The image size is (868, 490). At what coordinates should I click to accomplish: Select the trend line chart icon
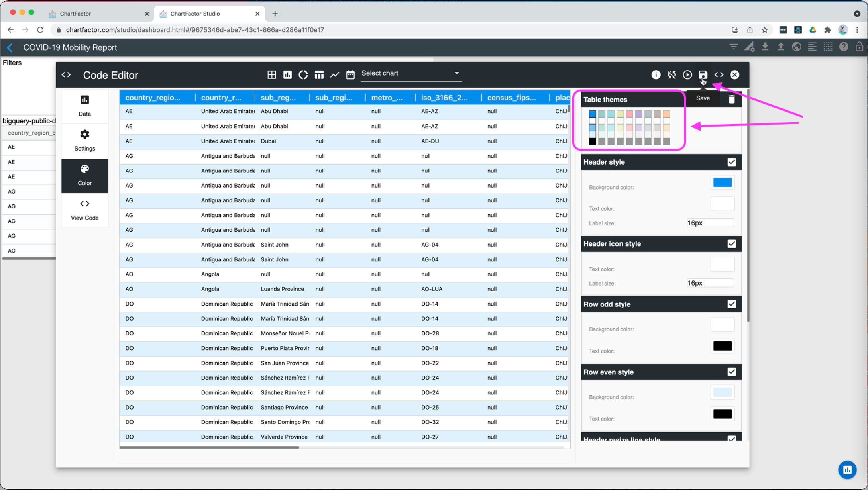pos(335,75)
